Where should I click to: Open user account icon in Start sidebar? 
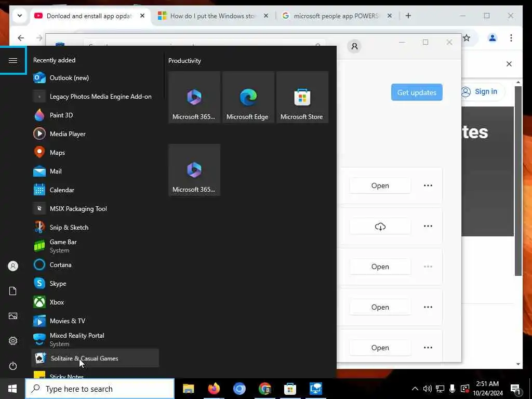[13, 265]
